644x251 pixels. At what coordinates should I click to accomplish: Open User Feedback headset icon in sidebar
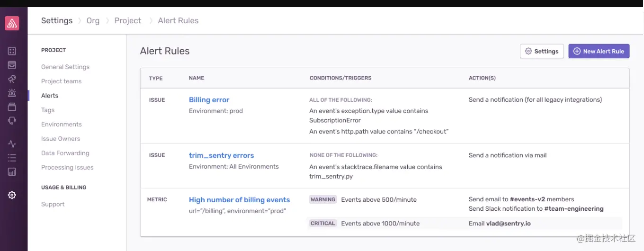pos(12,121)
